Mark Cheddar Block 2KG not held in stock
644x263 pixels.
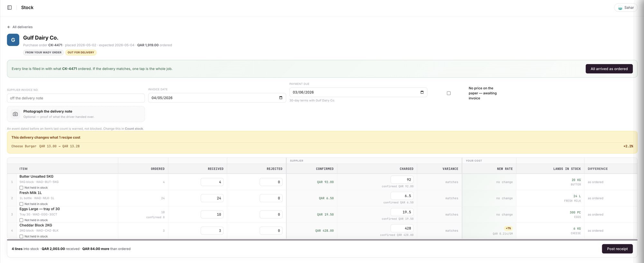[21, 237]
